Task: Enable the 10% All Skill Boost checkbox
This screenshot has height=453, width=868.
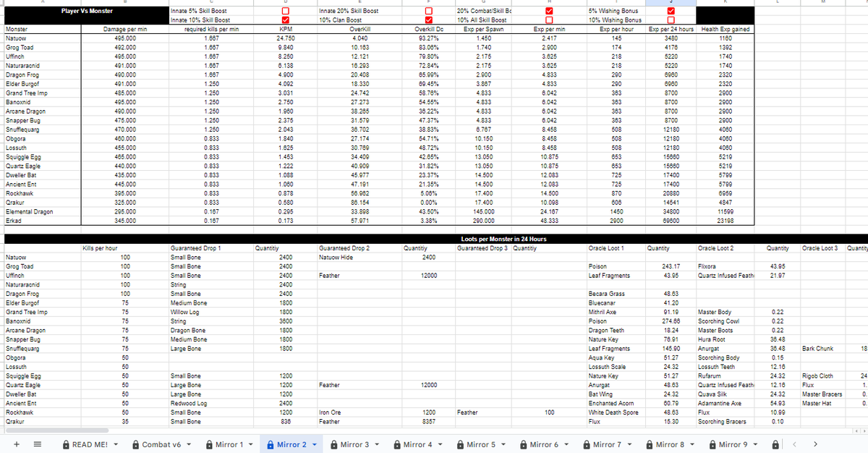Action: [549, 20]
